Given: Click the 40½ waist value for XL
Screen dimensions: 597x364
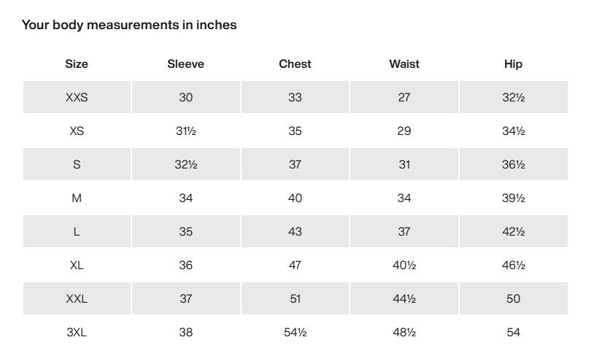Looking at the screenshot, I should coord(404,266).
